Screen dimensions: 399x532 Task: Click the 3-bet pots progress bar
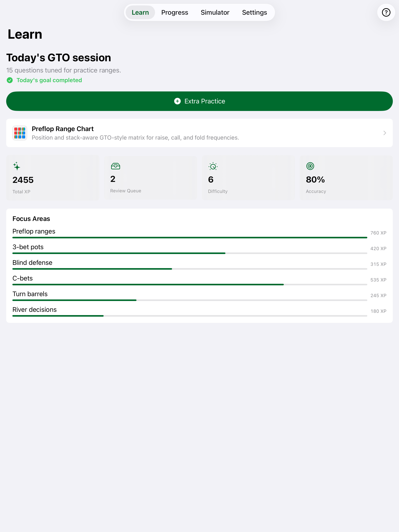[190, 253]
